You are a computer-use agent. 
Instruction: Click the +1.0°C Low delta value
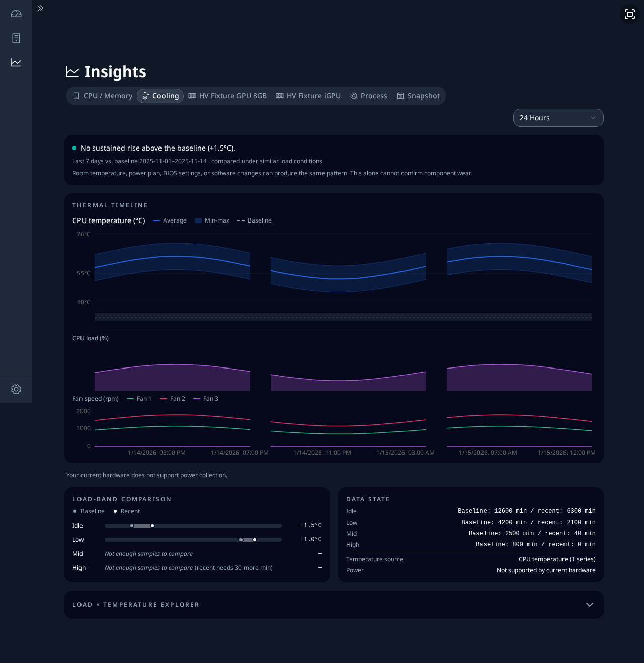click(311, 539)
